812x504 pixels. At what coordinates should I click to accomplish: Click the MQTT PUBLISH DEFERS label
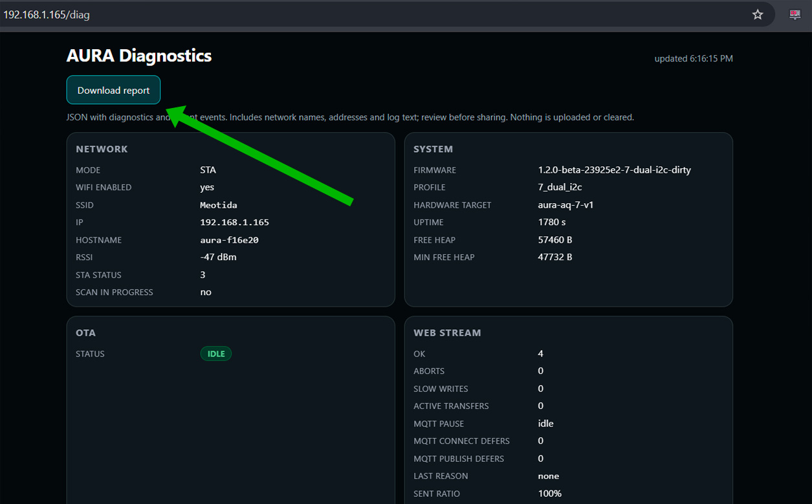459,459
